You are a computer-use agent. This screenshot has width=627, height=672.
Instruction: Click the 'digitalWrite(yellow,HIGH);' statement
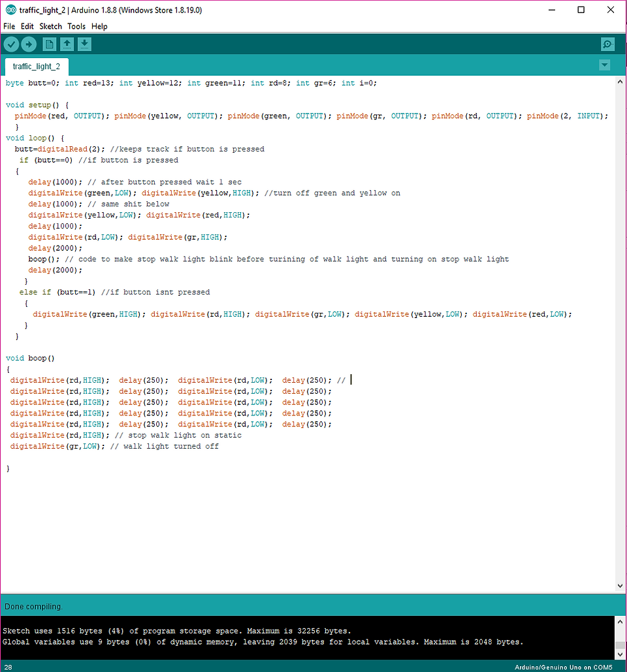click(200, 193)
